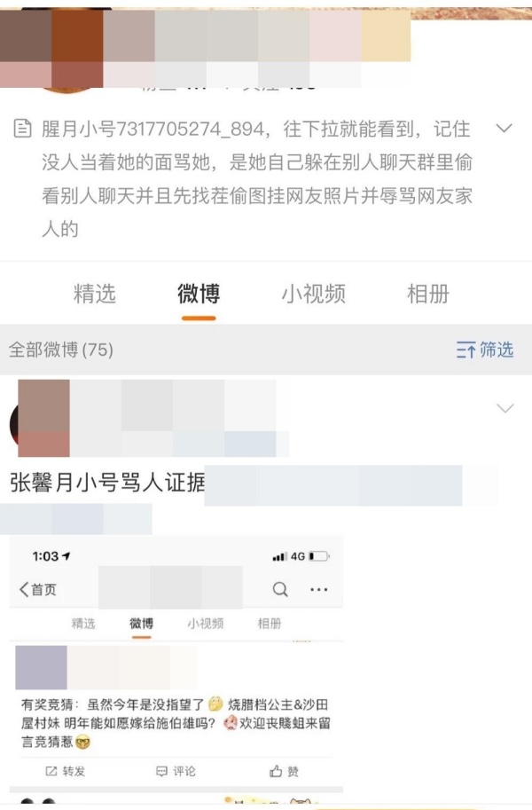Expand the post options chevron
The width and height of the screenshot is (532, 810).
coord(505,408)
